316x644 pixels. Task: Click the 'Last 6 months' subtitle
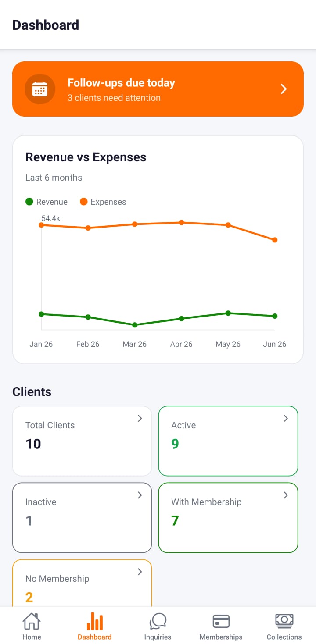click(54, 178)
